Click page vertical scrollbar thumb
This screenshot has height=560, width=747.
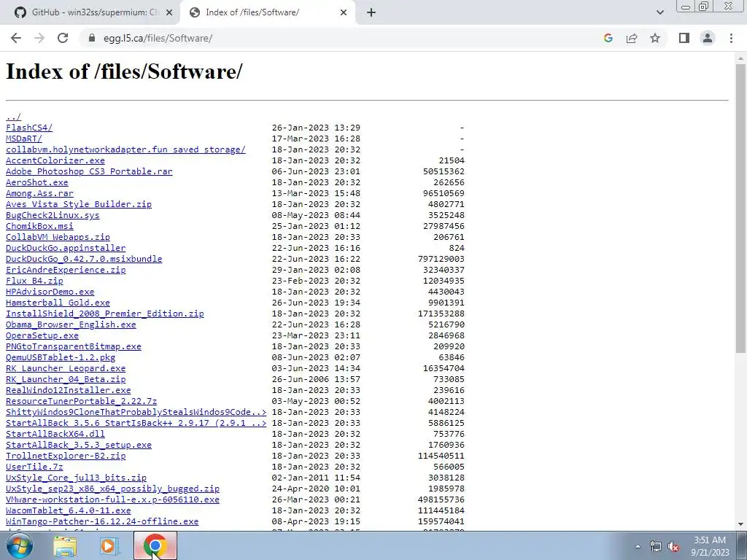point(740,207)
